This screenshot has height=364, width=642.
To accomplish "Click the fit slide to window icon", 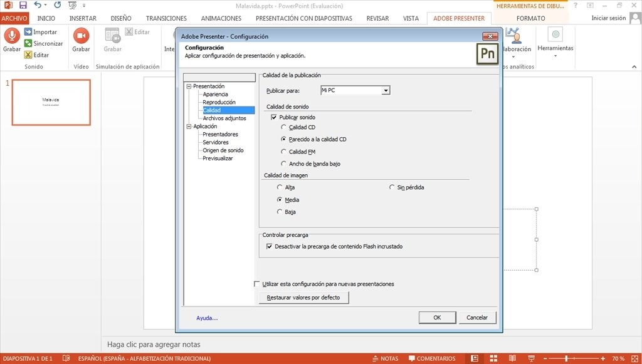I will click(635, 358).
